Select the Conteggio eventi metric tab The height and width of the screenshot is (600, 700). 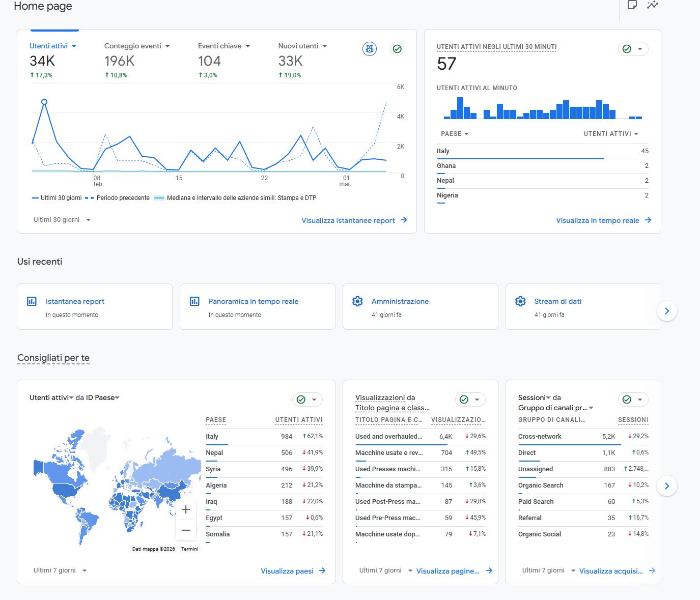[x=133, y=46]
